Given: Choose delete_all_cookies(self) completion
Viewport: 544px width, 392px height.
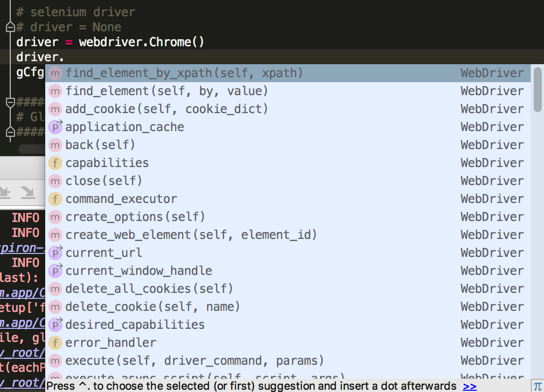Looking at the screenshot, I should pyautogui.click(x=288, y=289).
